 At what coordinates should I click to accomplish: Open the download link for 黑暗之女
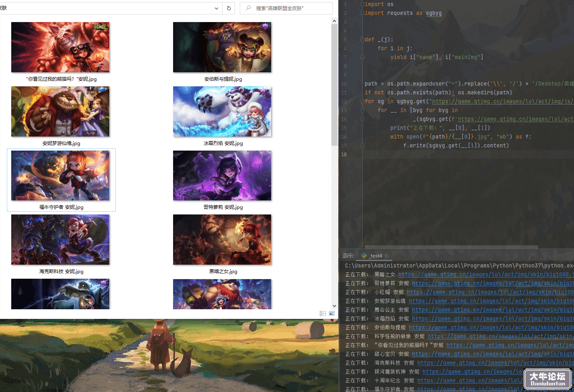click(x=486, y=275)
